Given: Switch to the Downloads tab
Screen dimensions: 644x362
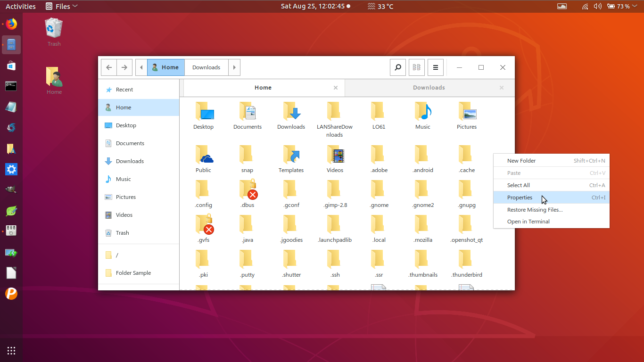Looking at the screenshot, I should pyautogui.click(x=429, y=88).
